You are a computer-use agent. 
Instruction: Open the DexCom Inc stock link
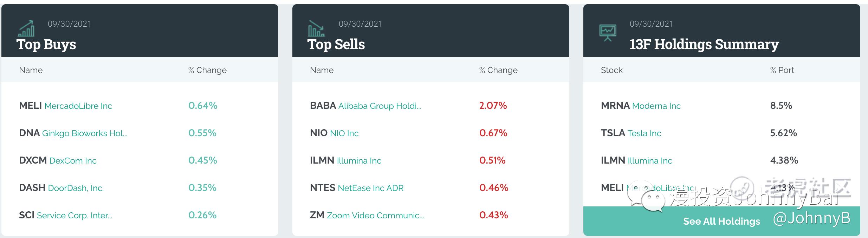click(73, 161)
